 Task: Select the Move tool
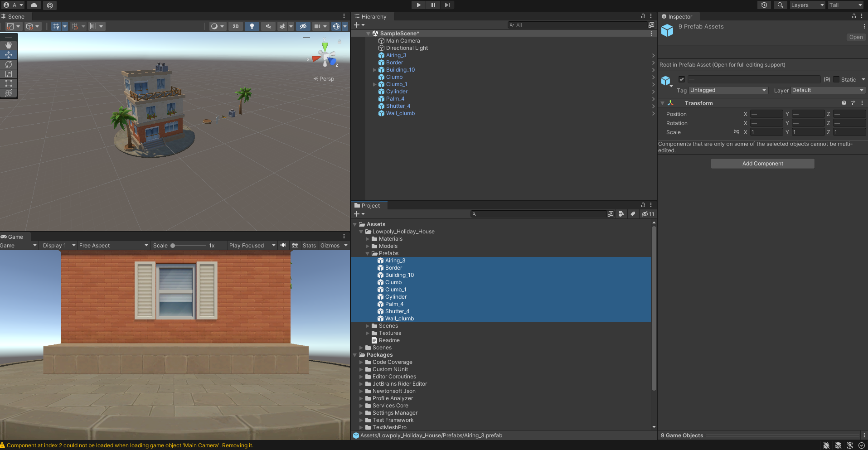pyautogui.click(x=9, y=55)
